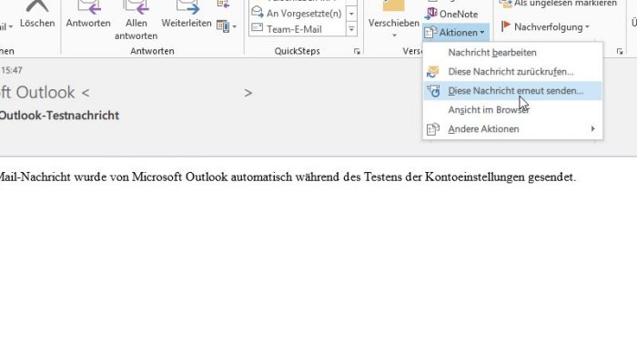This screenshot has height=364, width=637.
Task: Send to OneNote
Action: coord(451,14)
